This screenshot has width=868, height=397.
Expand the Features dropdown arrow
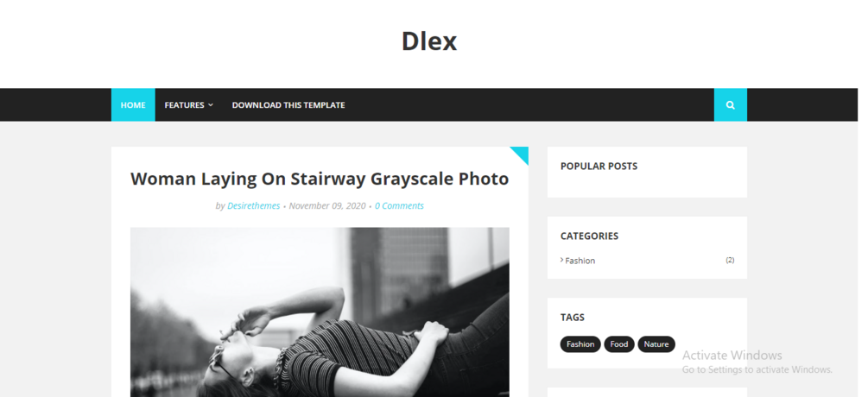(211, 105)
